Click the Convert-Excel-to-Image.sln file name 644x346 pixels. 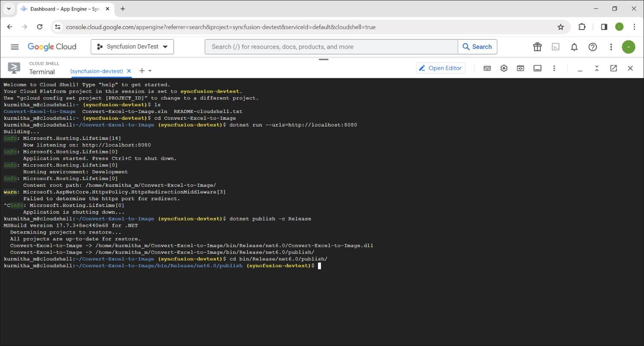click(x=125, y=111)
